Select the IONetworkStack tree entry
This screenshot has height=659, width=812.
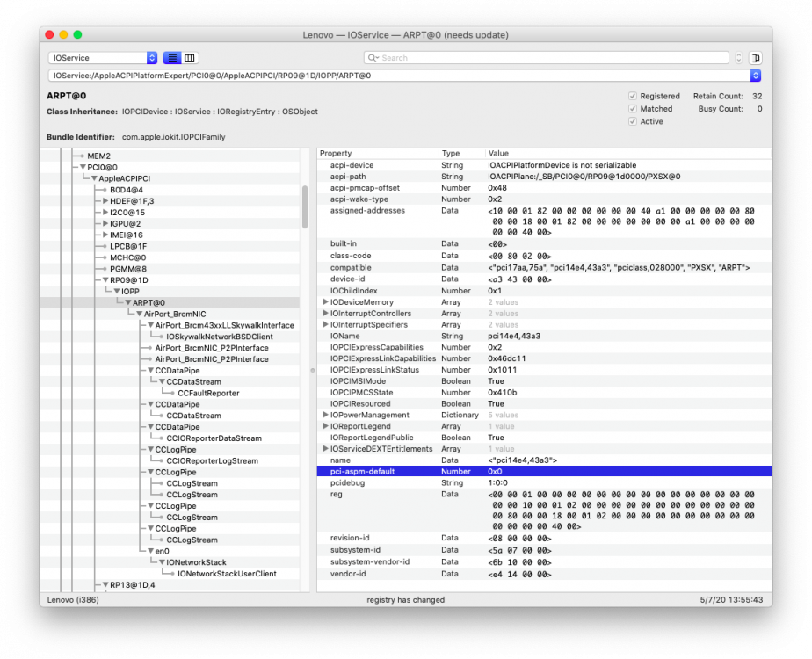pyautogui.click(x=196, y=562)
